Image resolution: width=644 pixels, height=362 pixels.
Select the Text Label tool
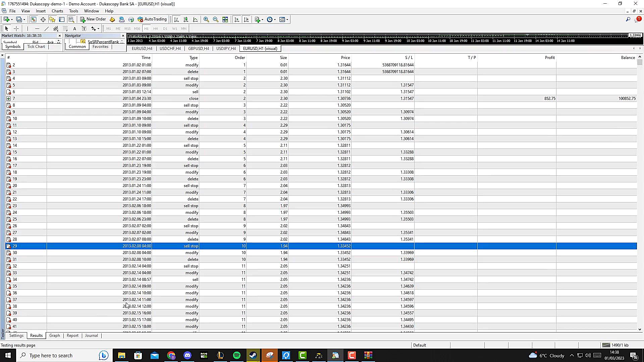pos(84,28)
